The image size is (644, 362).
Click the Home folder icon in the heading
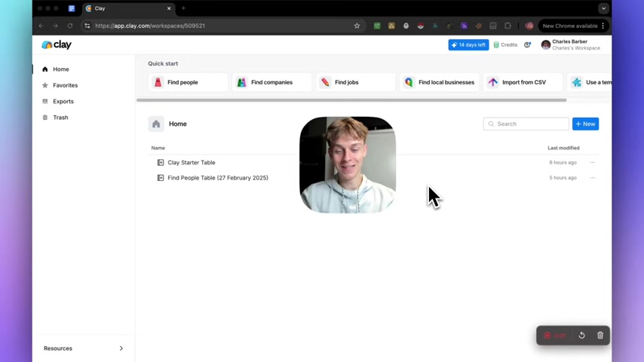click(x=156, y=124)
